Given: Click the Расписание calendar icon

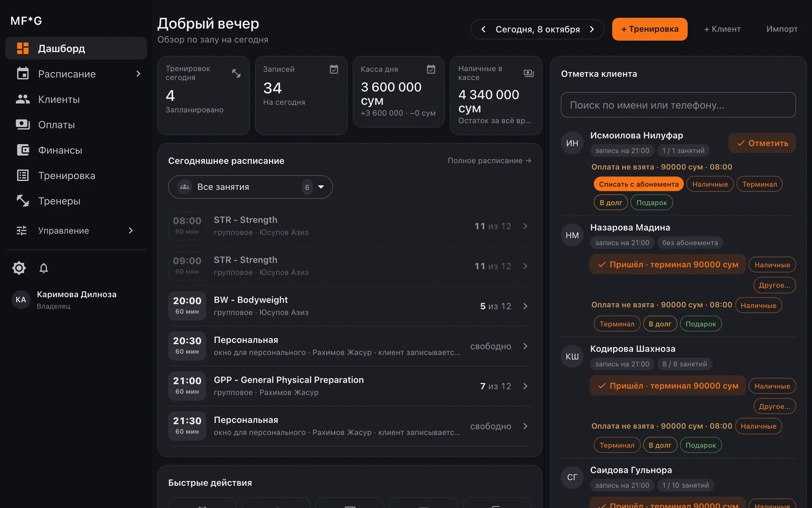Looking at the screenshot, I should tap(23, 74).
